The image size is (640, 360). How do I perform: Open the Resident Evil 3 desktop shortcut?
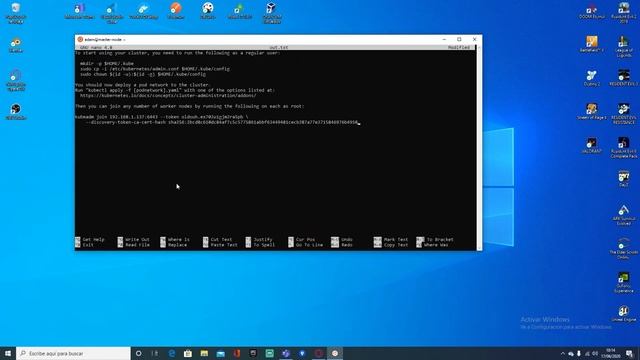(624, 78)
